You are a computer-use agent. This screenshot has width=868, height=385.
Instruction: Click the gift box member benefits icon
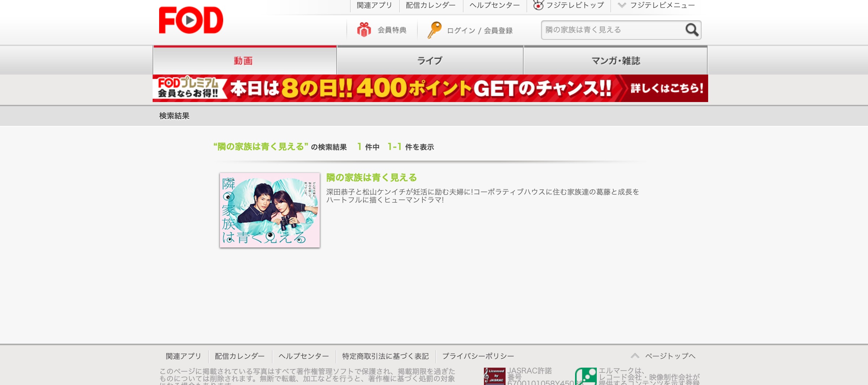click(x=364, y=30)
